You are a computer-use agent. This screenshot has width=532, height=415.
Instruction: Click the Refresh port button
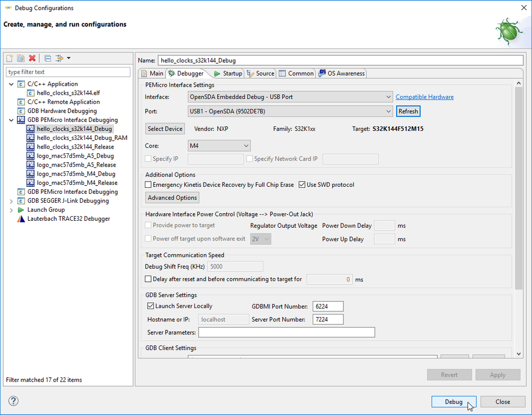click(x=408, y=111)
